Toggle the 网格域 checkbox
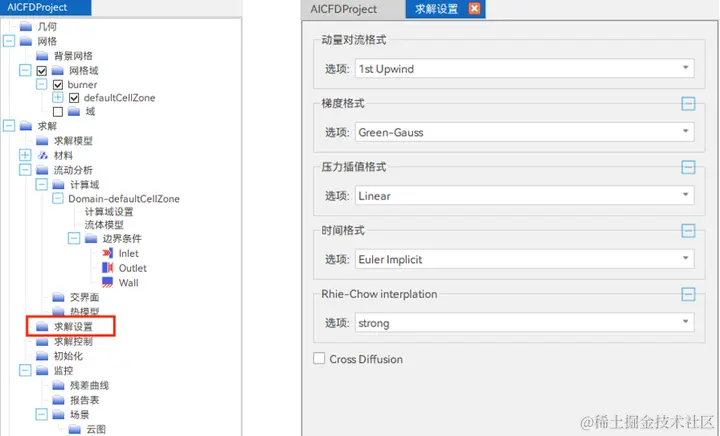Screen dimensions: 720x436 42,71
